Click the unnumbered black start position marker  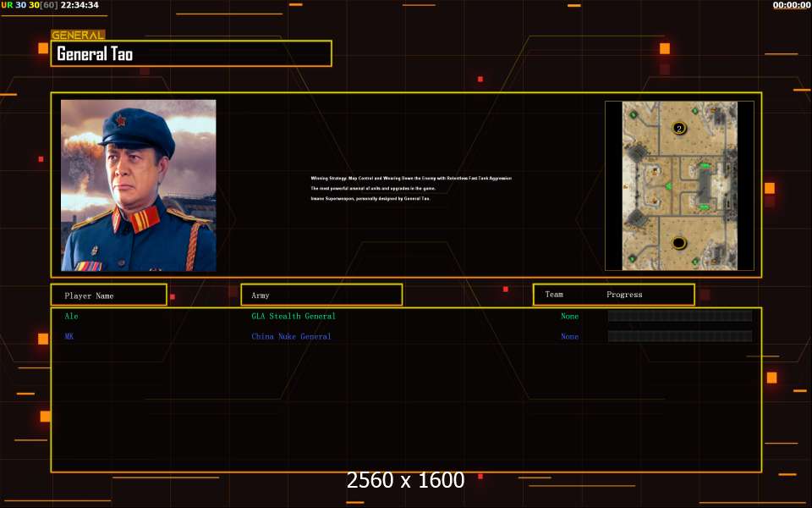(x=679, y=242)
